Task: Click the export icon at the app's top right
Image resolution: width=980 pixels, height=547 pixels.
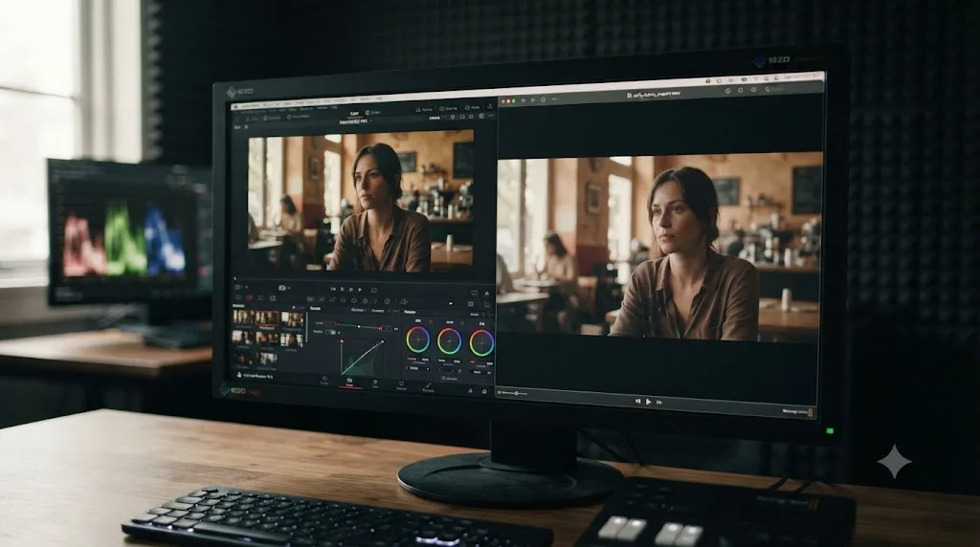Action: click(x=490, y=107)
